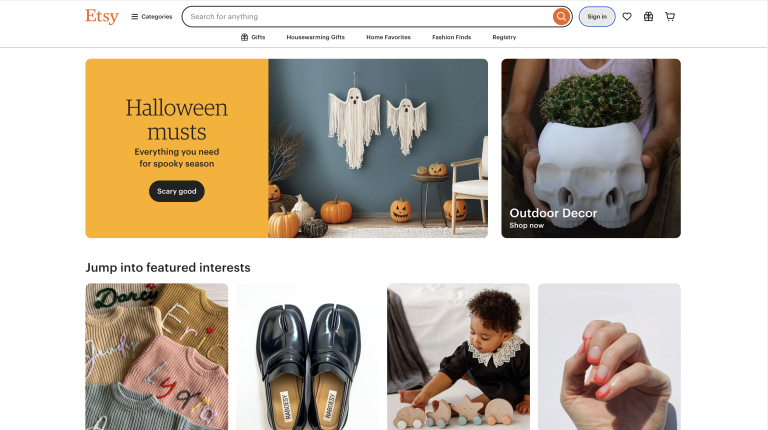
Task: Go to Fashion Finds
Action: (452, 37)
